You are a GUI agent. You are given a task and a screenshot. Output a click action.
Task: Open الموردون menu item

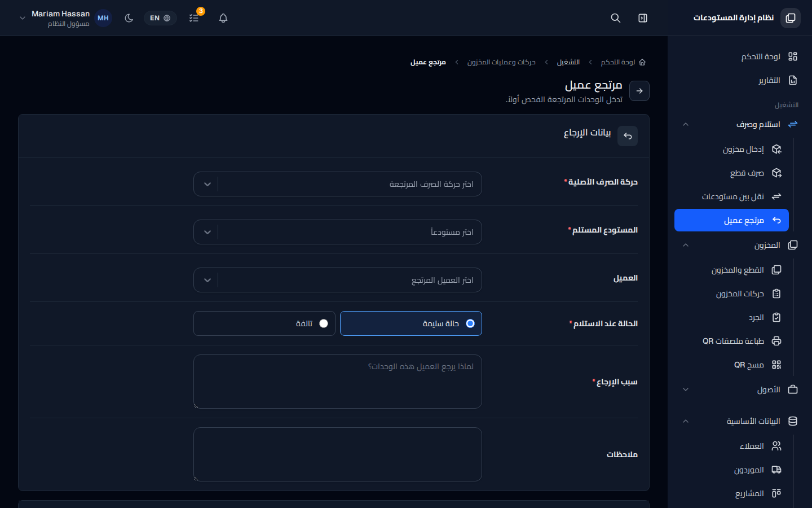(x=731, y=470)
